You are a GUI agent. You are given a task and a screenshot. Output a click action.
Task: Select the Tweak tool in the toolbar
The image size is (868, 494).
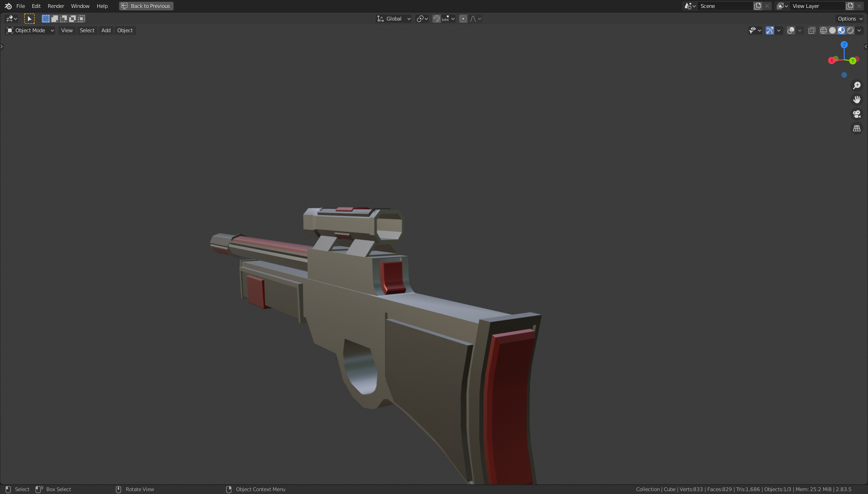tap(29, 18)
